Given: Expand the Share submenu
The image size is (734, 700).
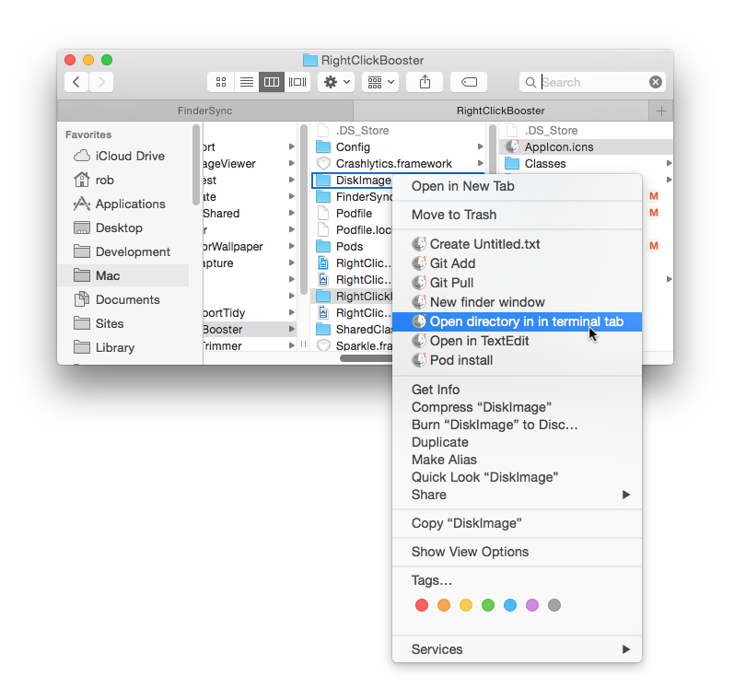Looking at the screenshot, I should tap(517, 495).
